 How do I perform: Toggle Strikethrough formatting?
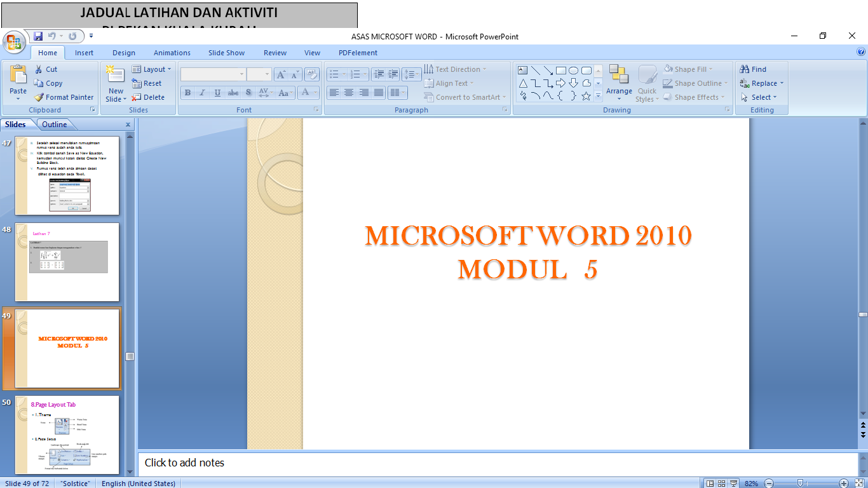[233, 93]
